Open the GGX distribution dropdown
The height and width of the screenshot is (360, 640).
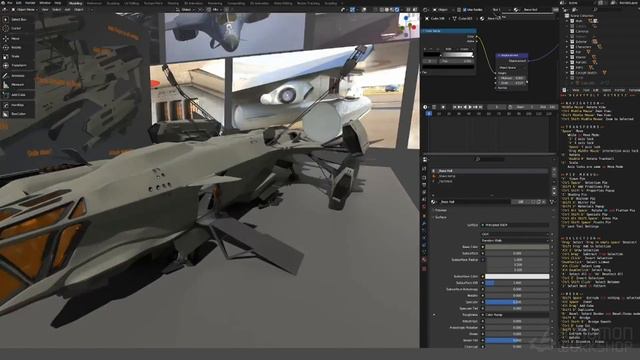(516, 234)
